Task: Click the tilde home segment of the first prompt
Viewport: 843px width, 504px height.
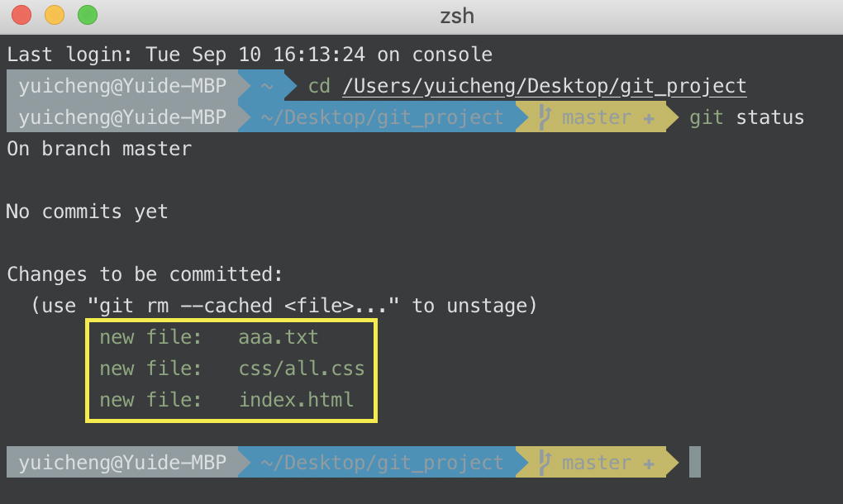Action: coord(267,86)
